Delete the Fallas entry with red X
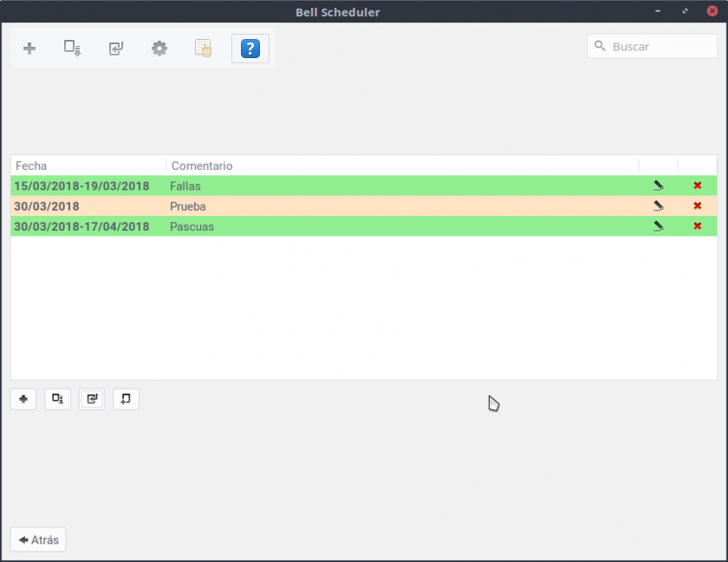This screenshot has width=728, height=562. 698,186
